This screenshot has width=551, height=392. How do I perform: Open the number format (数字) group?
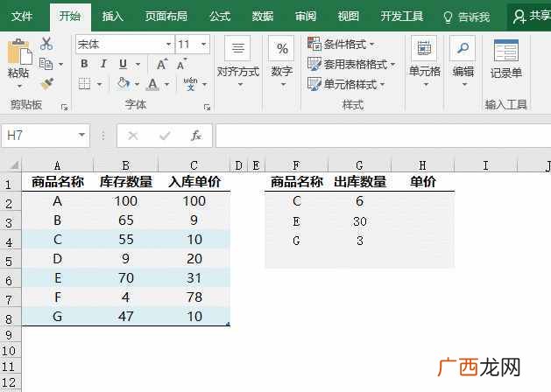click(282, 62)
